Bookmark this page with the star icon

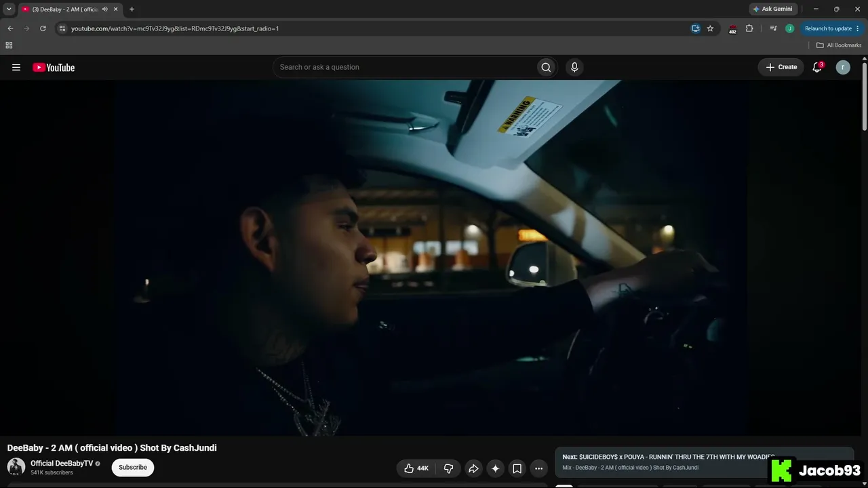coord(710,28)
